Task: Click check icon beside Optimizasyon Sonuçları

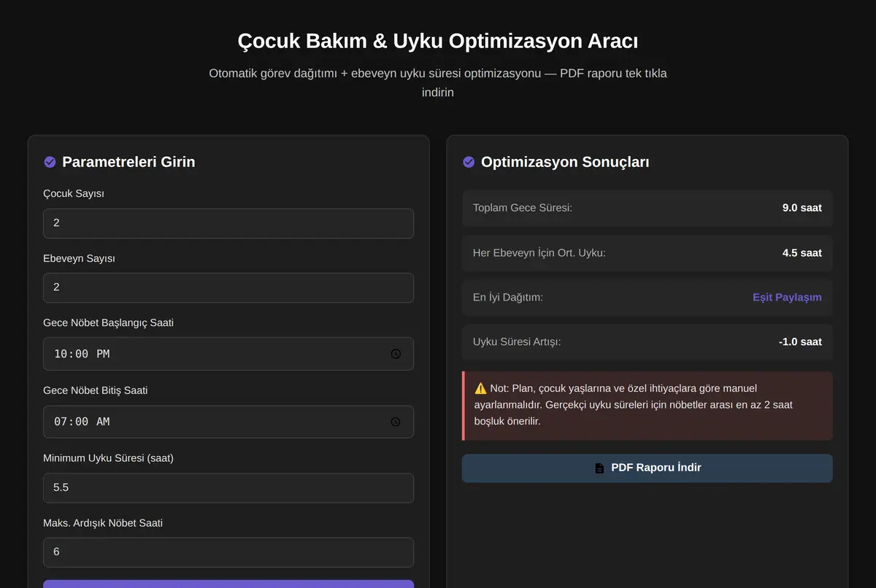Action: (469, 162)
